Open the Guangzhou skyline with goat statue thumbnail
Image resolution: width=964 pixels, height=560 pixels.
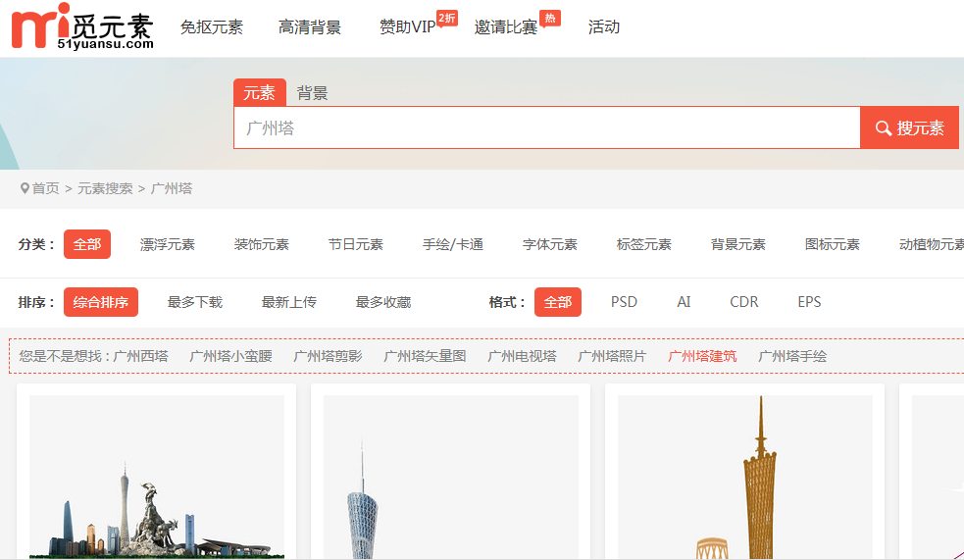click(157, 477)
